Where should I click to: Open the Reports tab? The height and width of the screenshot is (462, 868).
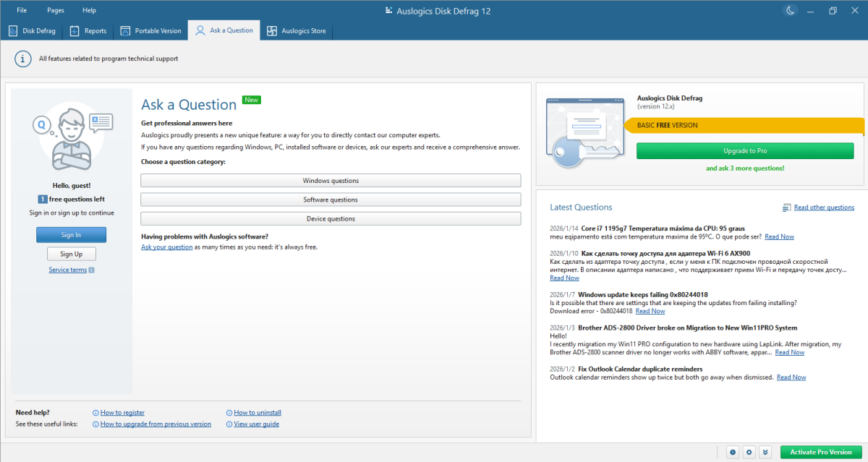pyautogui.click(x=88, y=31)
